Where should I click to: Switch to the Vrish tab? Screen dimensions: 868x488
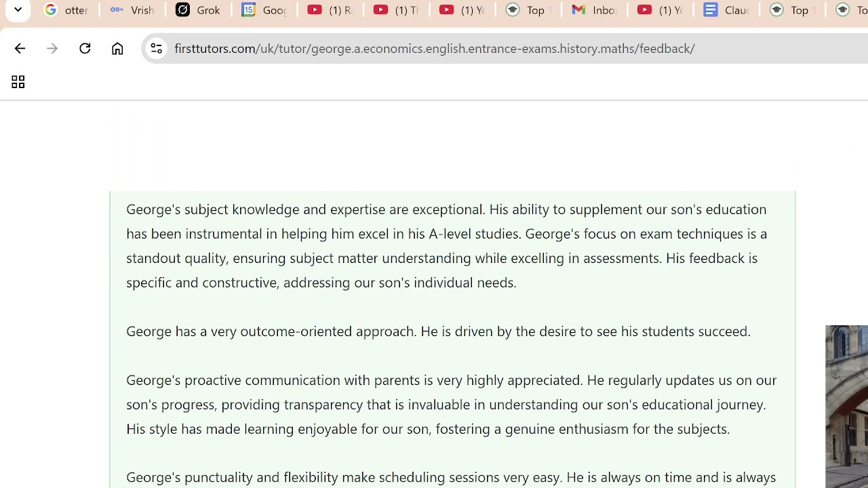132,10
